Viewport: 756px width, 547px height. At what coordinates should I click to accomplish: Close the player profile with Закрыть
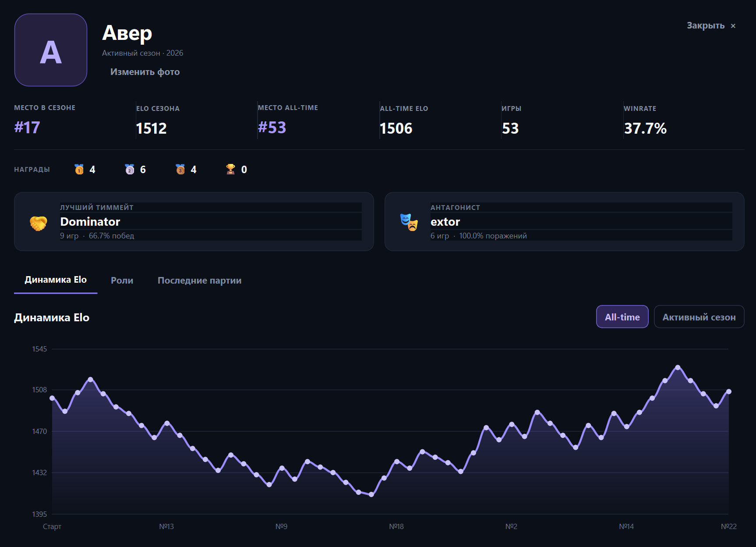tap(711, 25)
